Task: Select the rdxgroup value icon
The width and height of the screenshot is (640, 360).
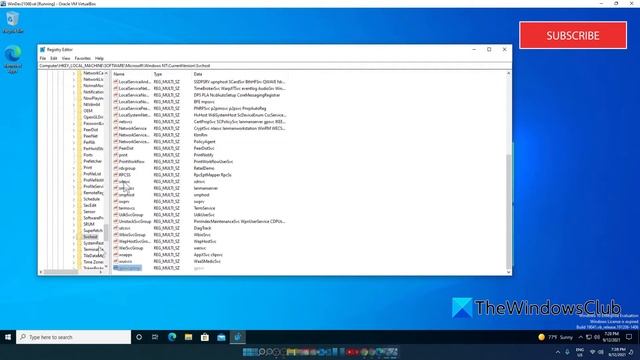Action: point(116,168)
